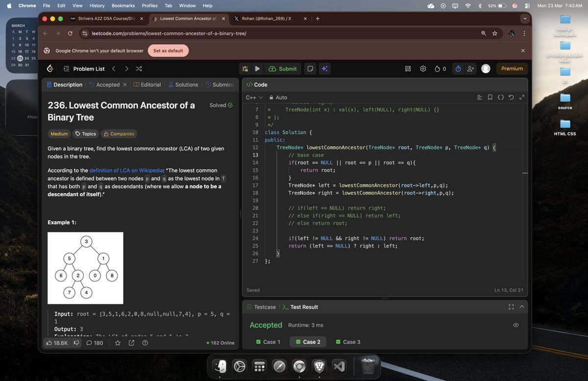The height and width of the screenshot is (381, 588).
Task: Open the notes icon next to Submit
Action: 310,69
